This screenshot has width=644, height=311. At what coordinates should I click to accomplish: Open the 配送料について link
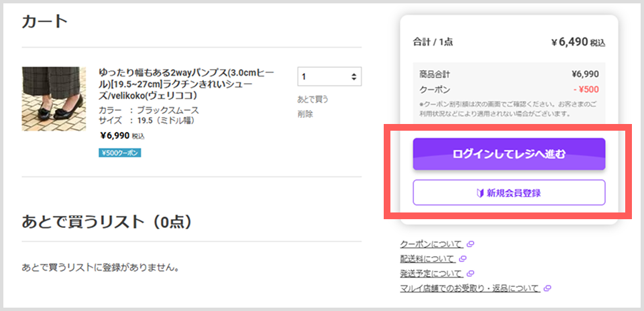click(x=427, y=259)
